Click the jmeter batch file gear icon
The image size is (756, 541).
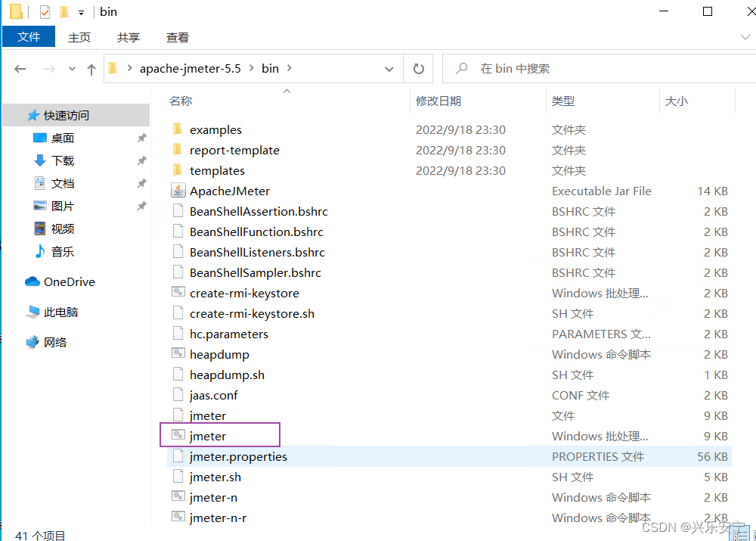pyautogui.click(x=178, y=435)
